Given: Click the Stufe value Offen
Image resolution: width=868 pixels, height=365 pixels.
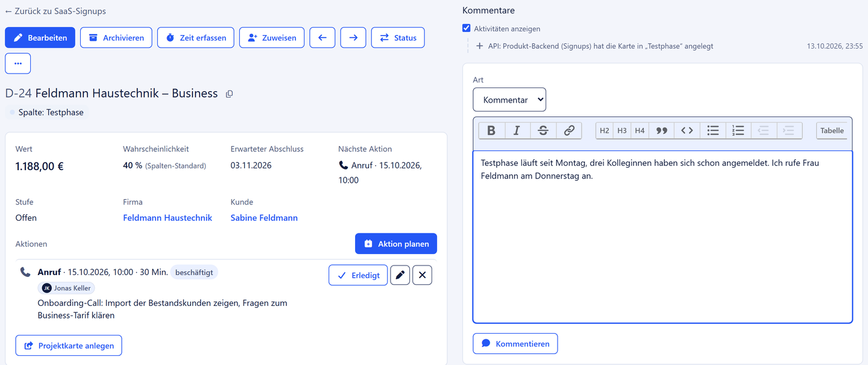Looking at the screenshot, I should (26, 218).
